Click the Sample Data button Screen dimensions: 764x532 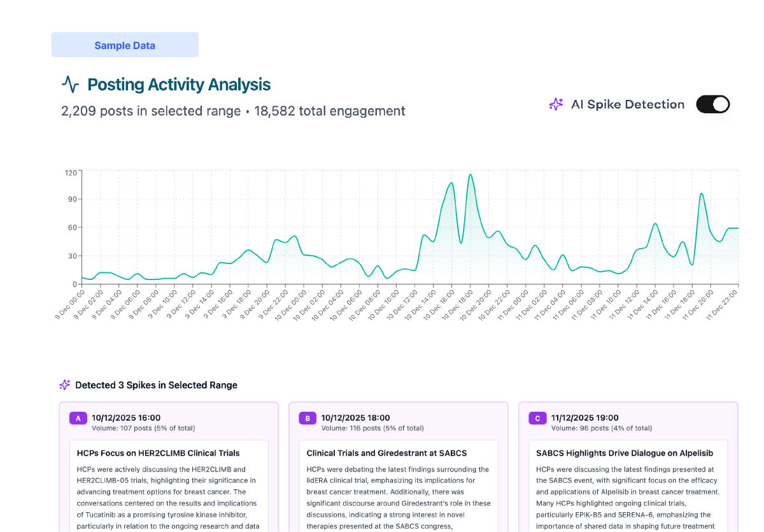[x=125, y=45]
